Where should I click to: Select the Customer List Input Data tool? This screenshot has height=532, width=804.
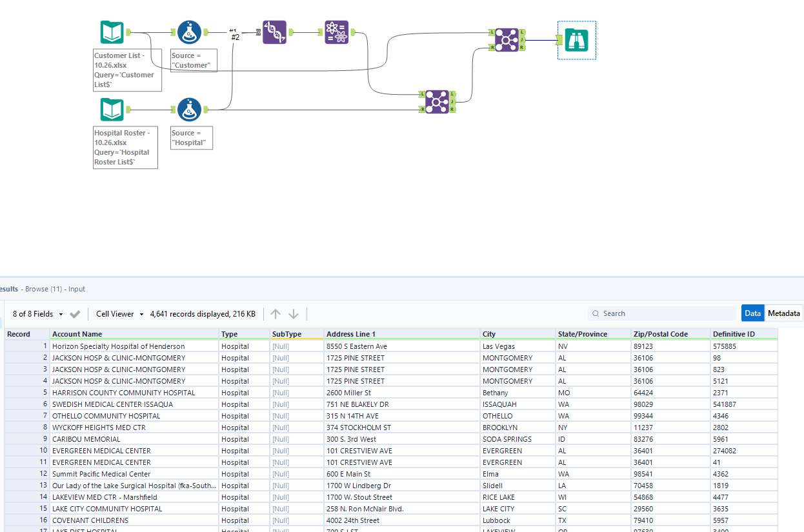click(112, 32)
